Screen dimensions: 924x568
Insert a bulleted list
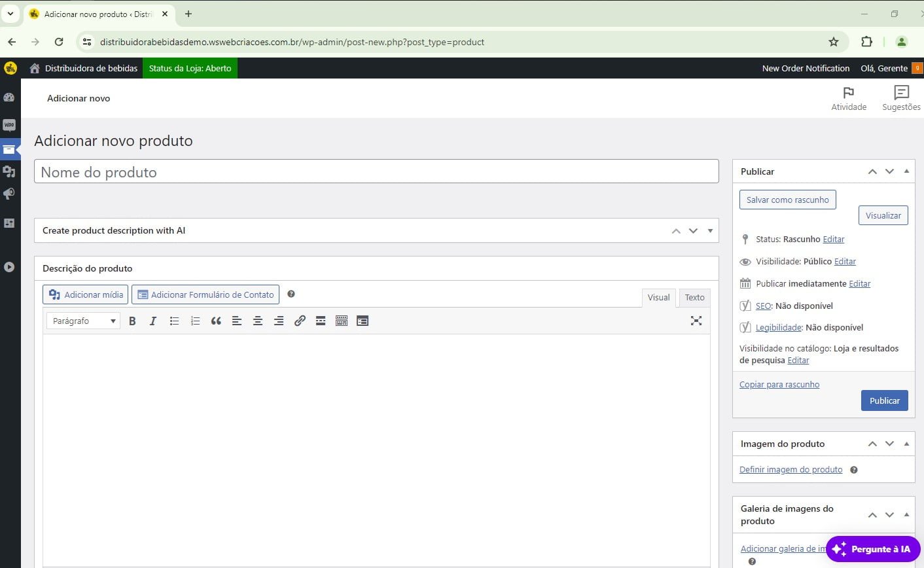(173, 321)
